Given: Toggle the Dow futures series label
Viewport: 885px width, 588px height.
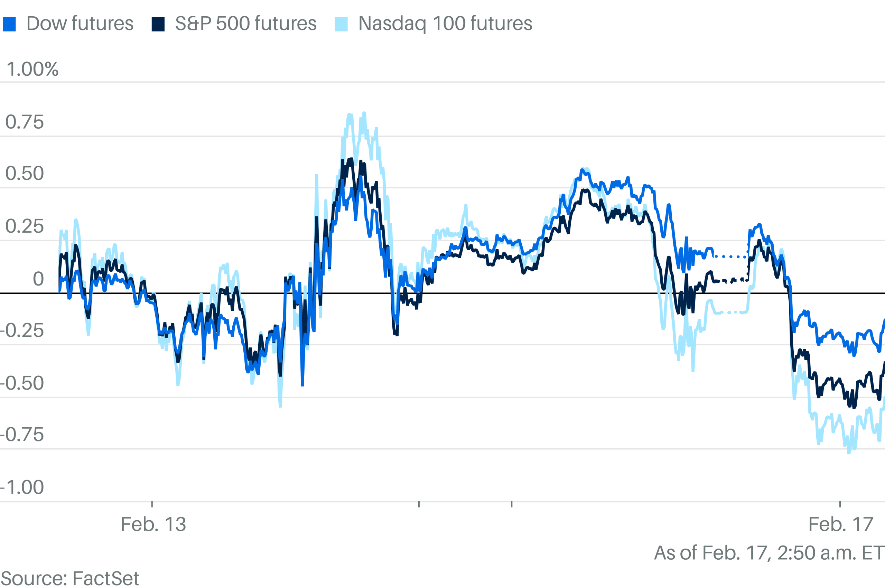Looking at the screenshot, I should pyautogui.click(x=80, y=24).
